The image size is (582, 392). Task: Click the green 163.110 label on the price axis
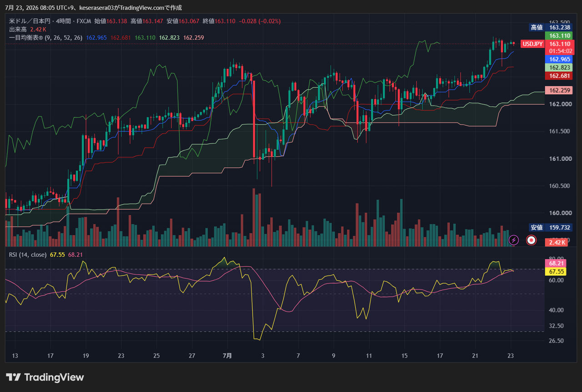click(559, 35)
